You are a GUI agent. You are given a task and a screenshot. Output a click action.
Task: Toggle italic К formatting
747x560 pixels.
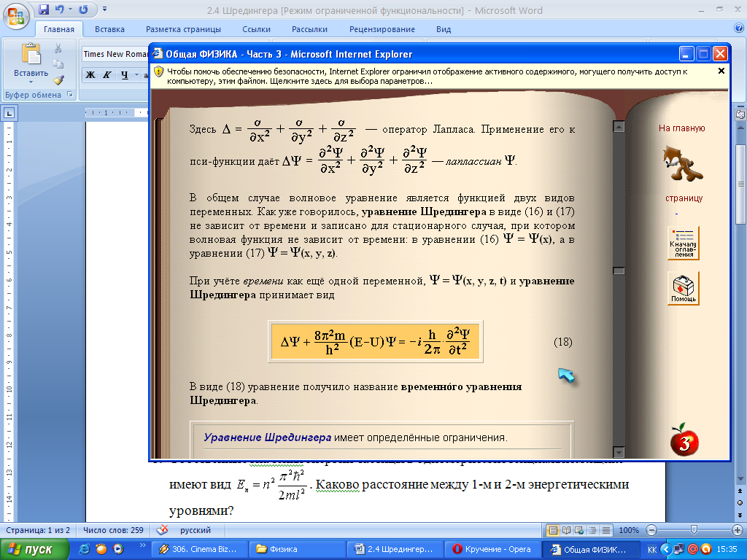coord(107,75)
